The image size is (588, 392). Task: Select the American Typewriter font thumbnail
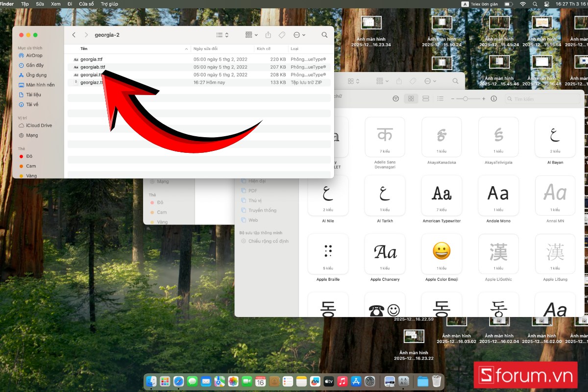[x=441, y=195]
